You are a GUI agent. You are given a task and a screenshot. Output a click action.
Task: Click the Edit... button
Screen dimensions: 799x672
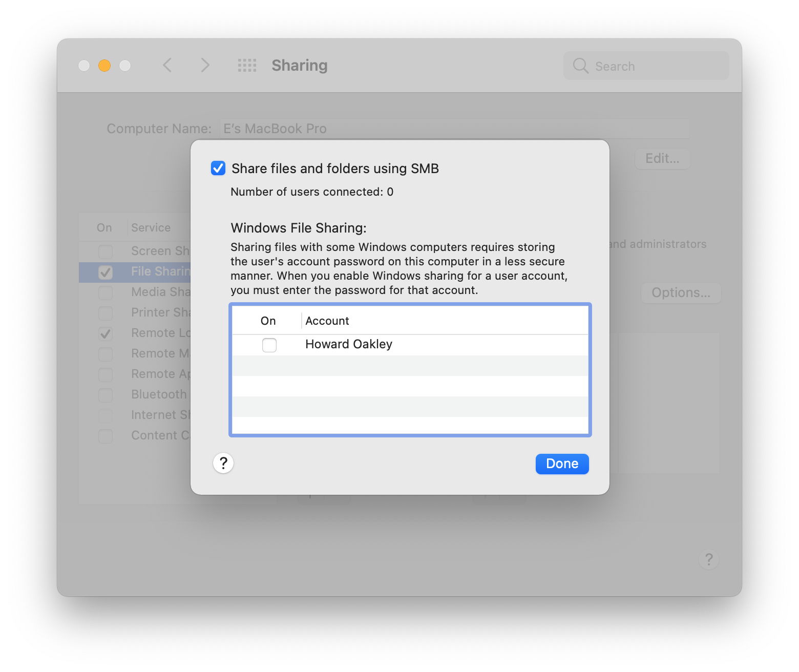pos(662,159)
